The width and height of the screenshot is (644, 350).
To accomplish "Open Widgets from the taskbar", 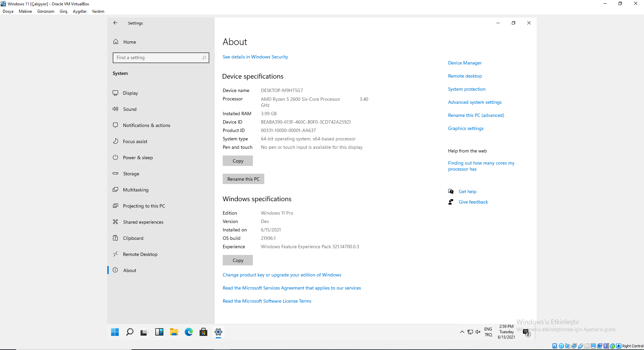I will (159, 332).
